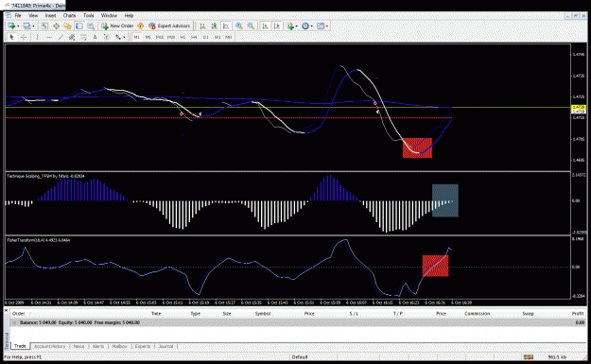This screenshot has height=364, width=591.
Task: Switch to Line Chart display mode
Action: [226, 26]
